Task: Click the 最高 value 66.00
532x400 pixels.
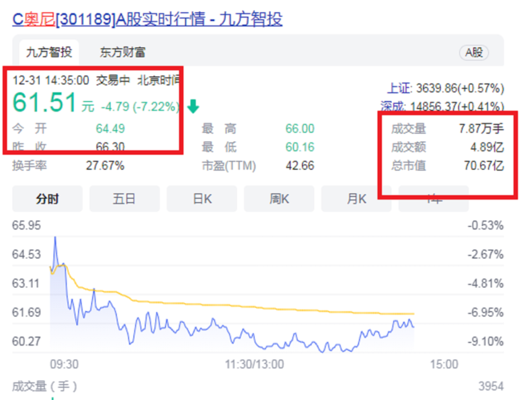Action: (300, 129)
